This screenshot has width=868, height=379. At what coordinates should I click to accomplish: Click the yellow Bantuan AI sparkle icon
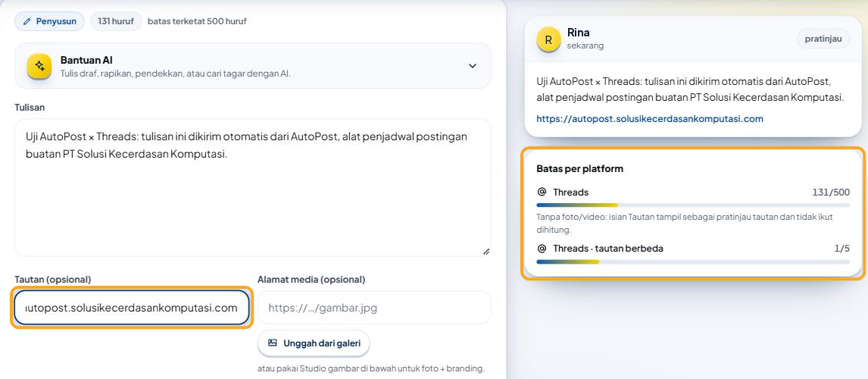coord(39,67)
